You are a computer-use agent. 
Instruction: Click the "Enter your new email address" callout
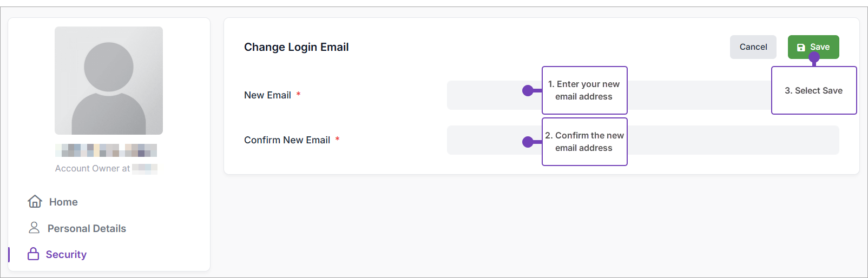[x=584, y=90]
